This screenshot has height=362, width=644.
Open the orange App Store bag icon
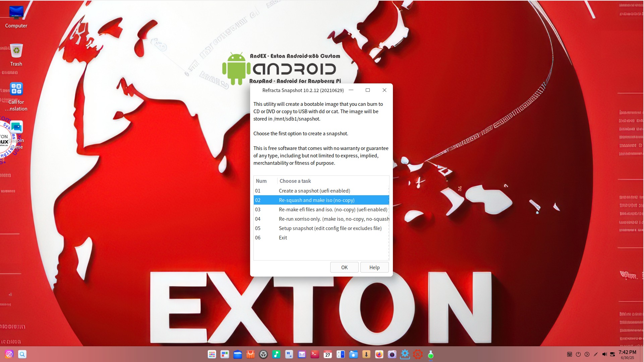pyautogui.click(x=250, y=354)
